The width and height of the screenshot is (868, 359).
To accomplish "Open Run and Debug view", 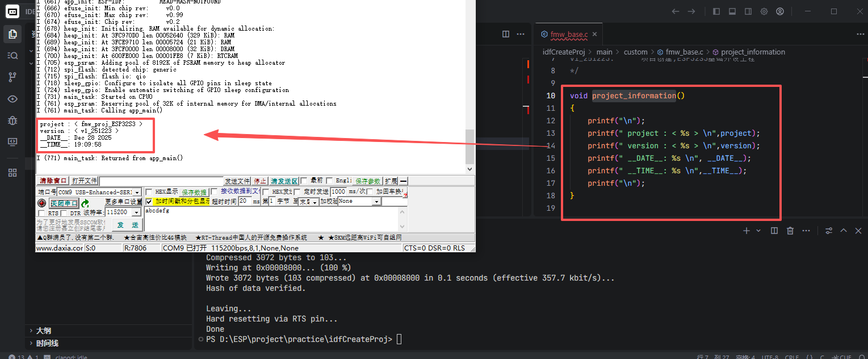I will [x=12, y=120].
